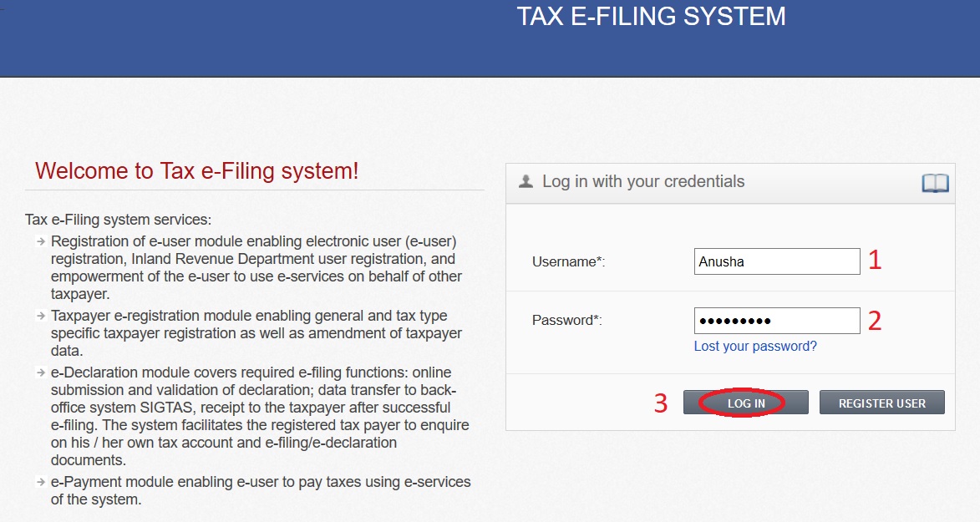Image resolution: width=980 pixels, height=522 pixels.
Task: Click the Password label text
Action: coord(567,320)
